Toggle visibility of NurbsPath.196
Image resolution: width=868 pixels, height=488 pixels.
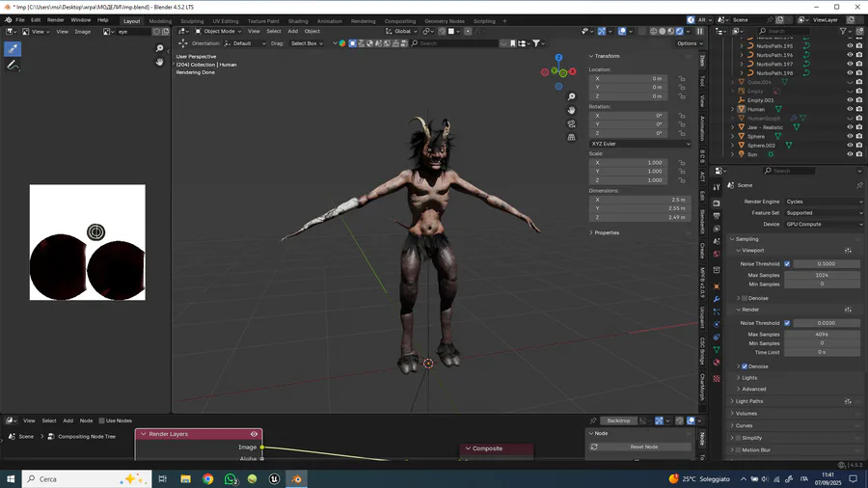[x=850, y=55]
